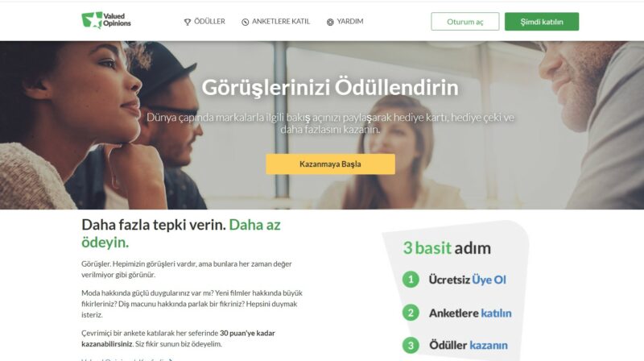Image resolution: width=644 pixels, height=361 pixels.
Task: Click the green Şimdi katılın button
Action: coord(542,22)
